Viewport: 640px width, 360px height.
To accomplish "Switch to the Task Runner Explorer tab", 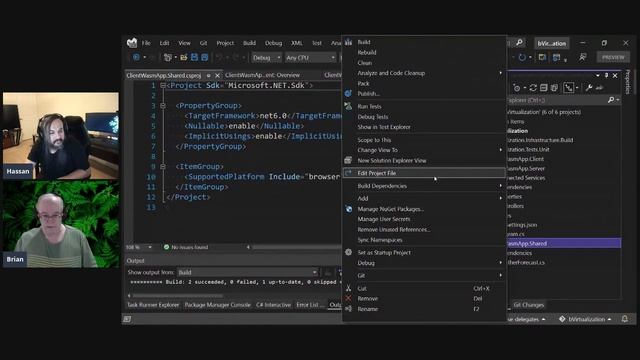I will 153,305.
